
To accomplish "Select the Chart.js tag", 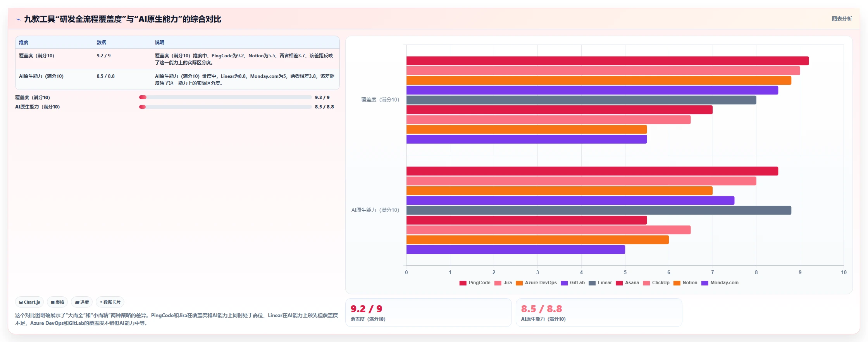I will [x=29, y=302].
